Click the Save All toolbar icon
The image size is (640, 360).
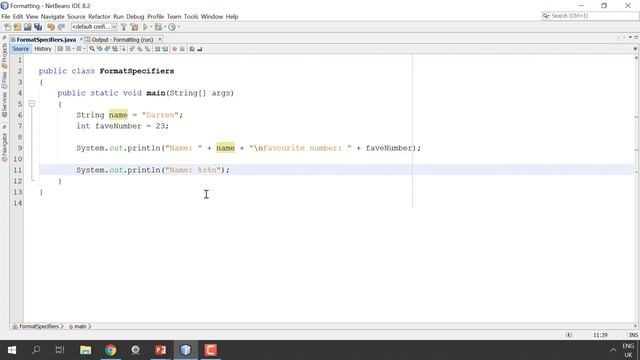coord(38,27)
